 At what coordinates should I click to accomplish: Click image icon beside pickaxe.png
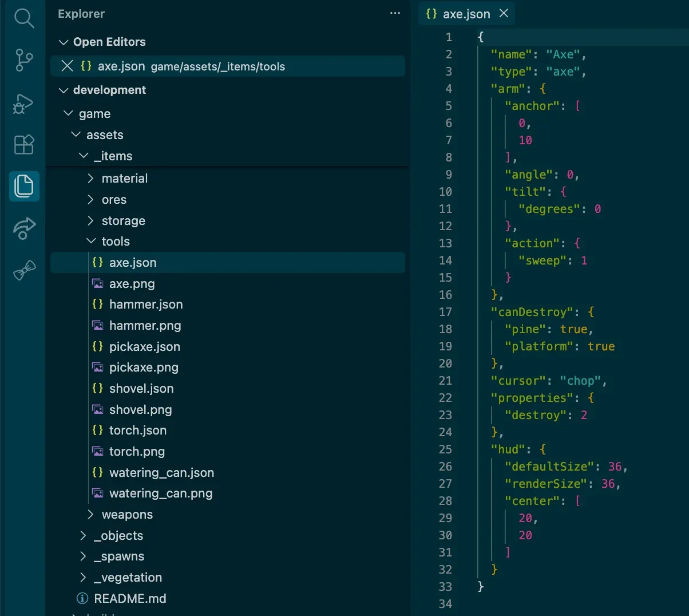pyautogui.click(x=98, y=367)
